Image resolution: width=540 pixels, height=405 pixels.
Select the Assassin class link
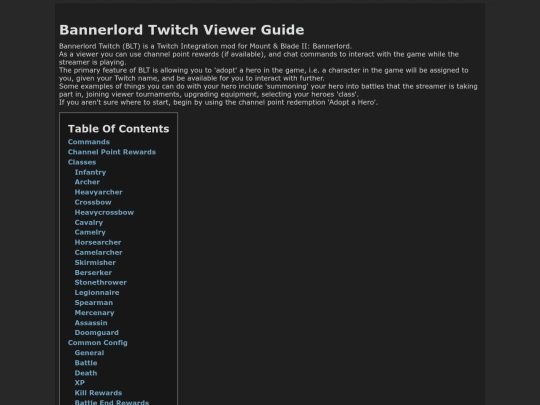(91, 323)
